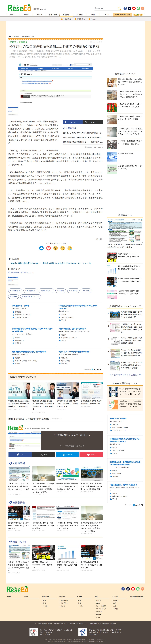Click the X icon in the footer
Image resolution: width=151 pixels, height=644 pixels.
[x=128, y=589]
